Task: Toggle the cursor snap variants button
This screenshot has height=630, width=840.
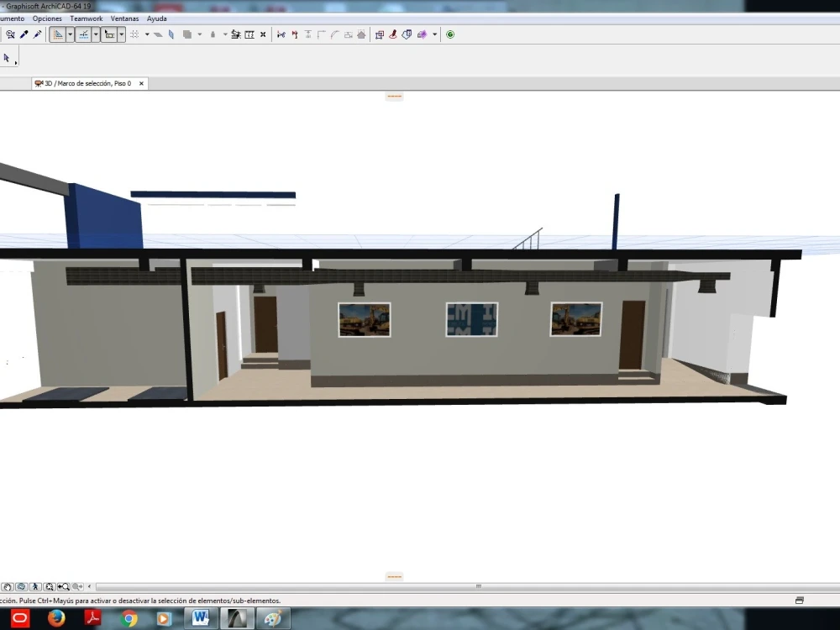Action: (109, 34)
